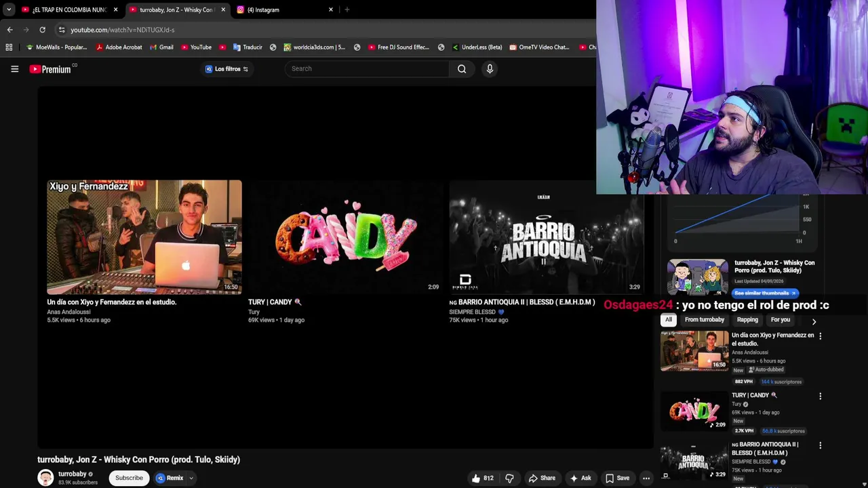Select the 'From turrobaby' filter chip
This screenshot has height=488, width=868.
click(705, 320)
